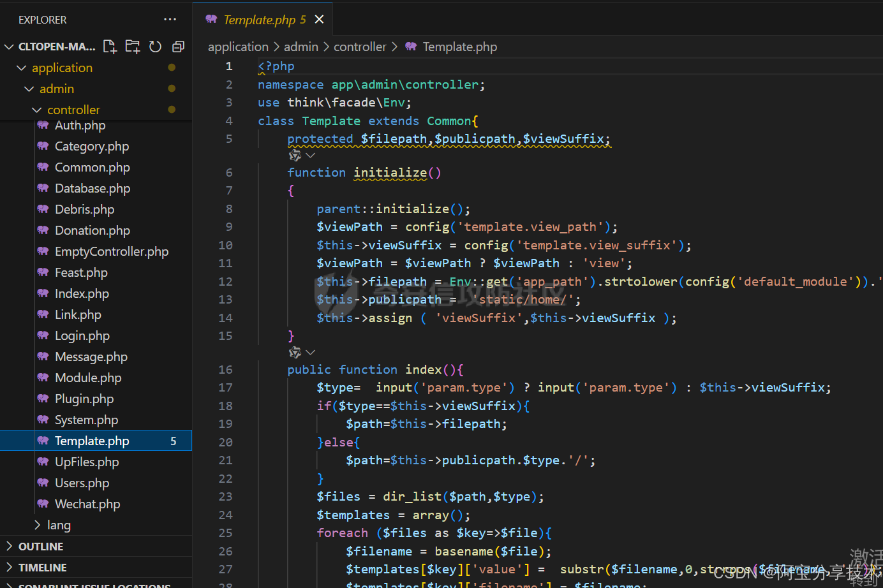This screenshot has width=883, height=588.
Task: Click the admin breadcrumb
Action: [x=301, y=47]
